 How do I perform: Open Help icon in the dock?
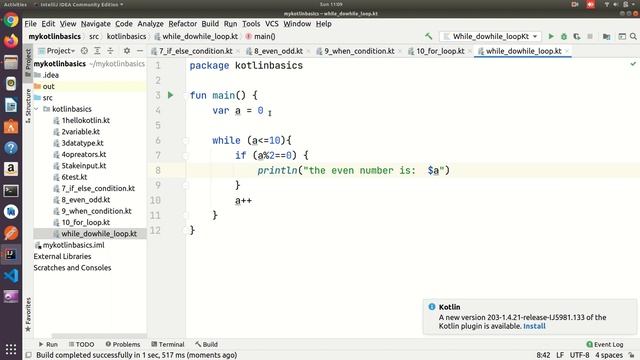tap(11, 148)
